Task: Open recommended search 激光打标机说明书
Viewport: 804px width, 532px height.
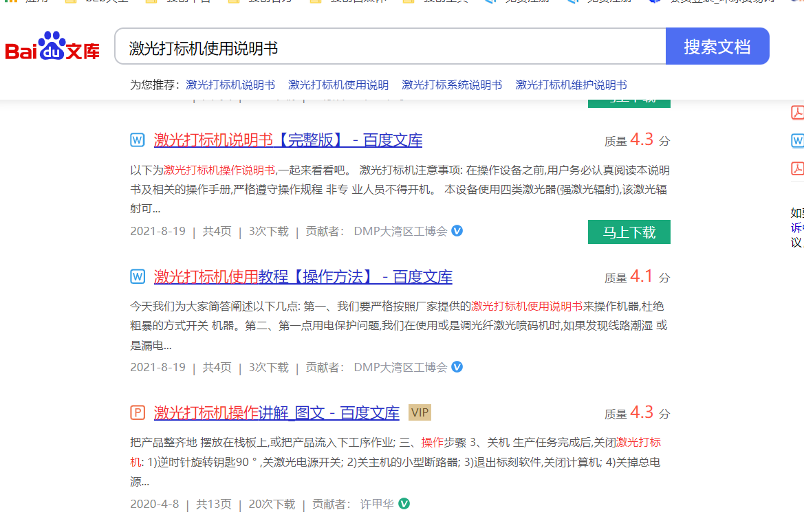Action: [x=230, y=85]
